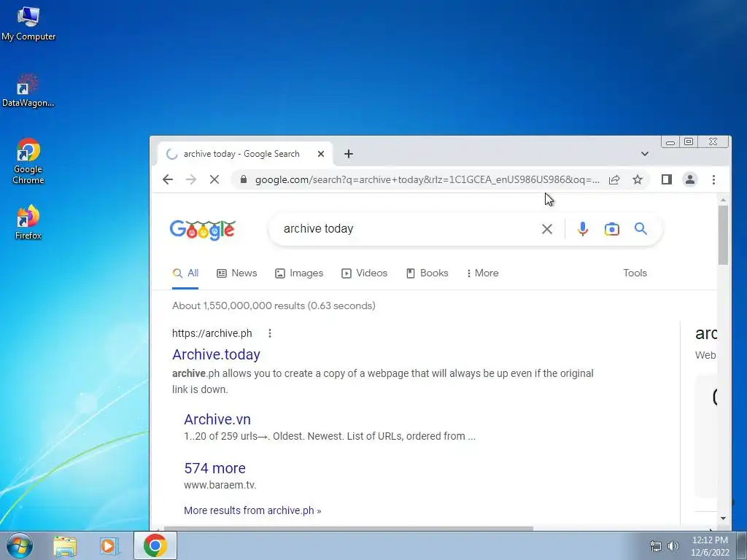Viewport: 747px width, 560px height.
Task: Search by image with camera icon
Action: [612, 229]
